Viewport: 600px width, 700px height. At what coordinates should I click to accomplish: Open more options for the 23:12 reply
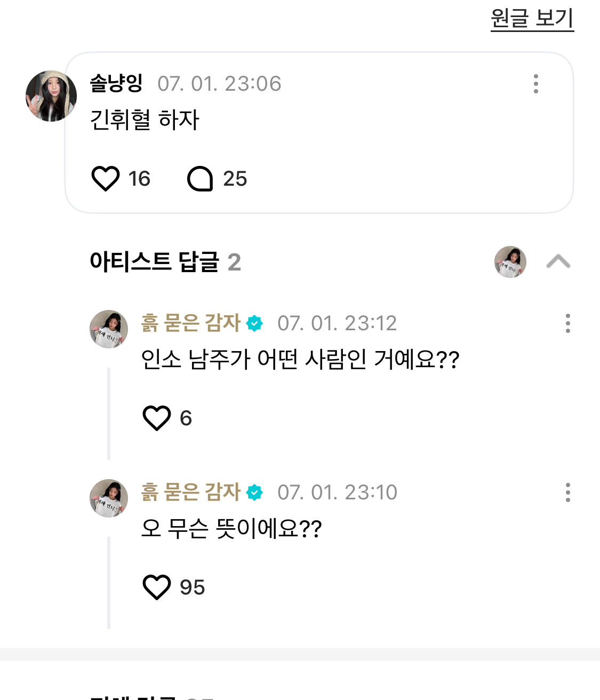click(567, 323)
